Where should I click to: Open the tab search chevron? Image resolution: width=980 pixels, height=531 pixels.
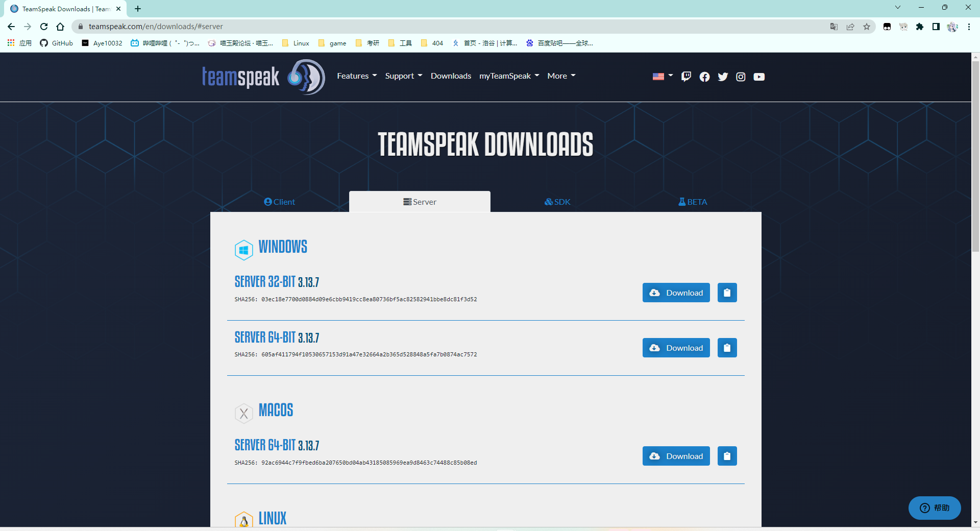click(898, 7)
